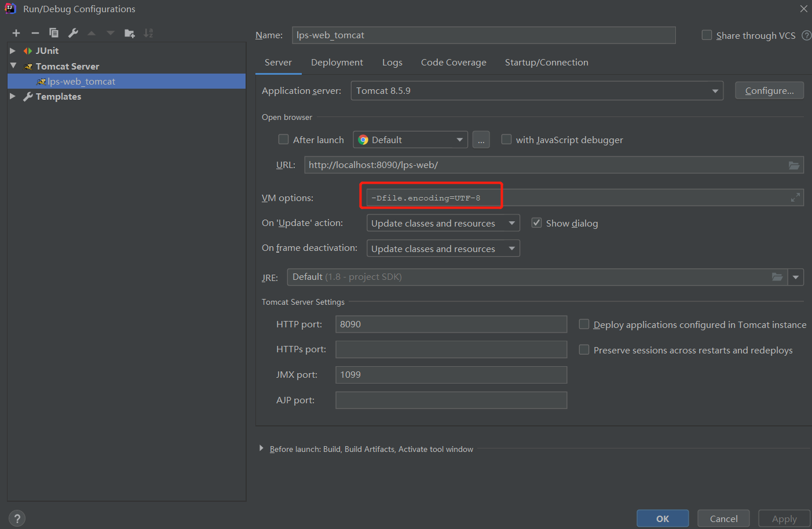Move configuration down with the down arrow
Image resolution: width=812 pixels, height=529 pixels.
tap(111, 33)
